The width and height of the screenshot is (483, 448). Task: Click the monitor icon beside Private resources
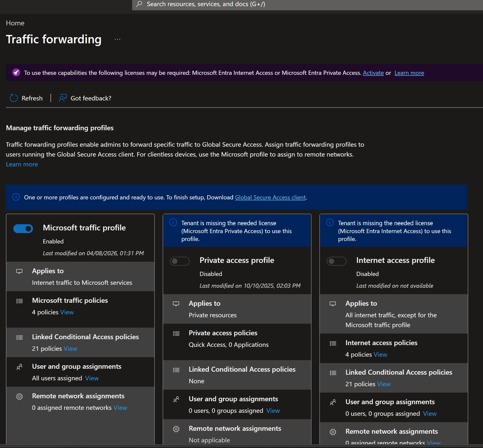click(176, 304)
